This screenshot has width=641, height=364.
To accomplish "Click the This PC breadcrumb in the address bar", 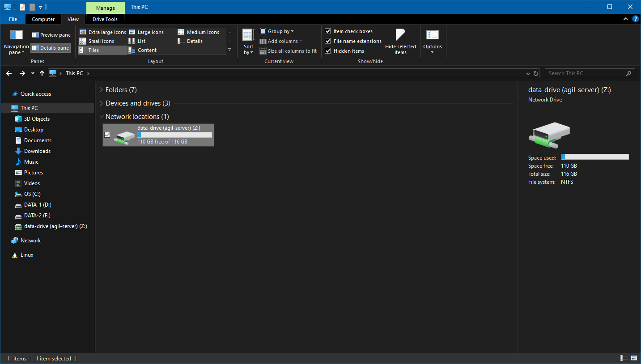I will (74, 73).
